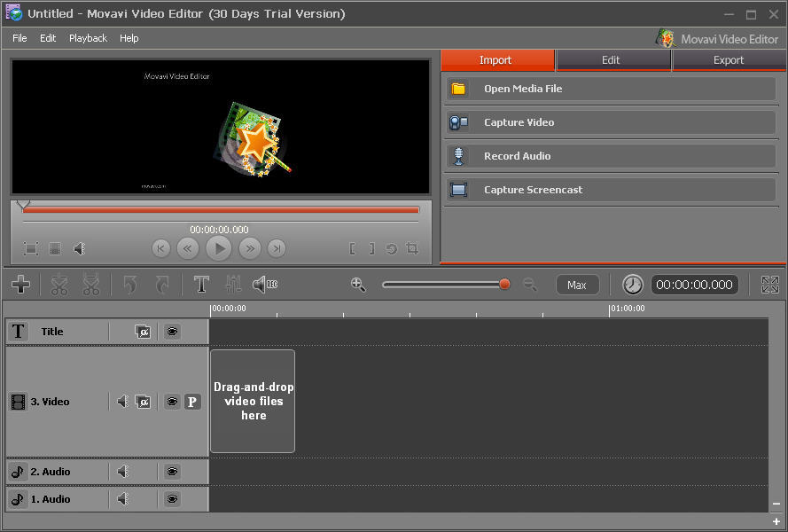Select the Cut out fragment scissors icon
788x532 pixels.
pyautogui.click(x=90, y=285)
